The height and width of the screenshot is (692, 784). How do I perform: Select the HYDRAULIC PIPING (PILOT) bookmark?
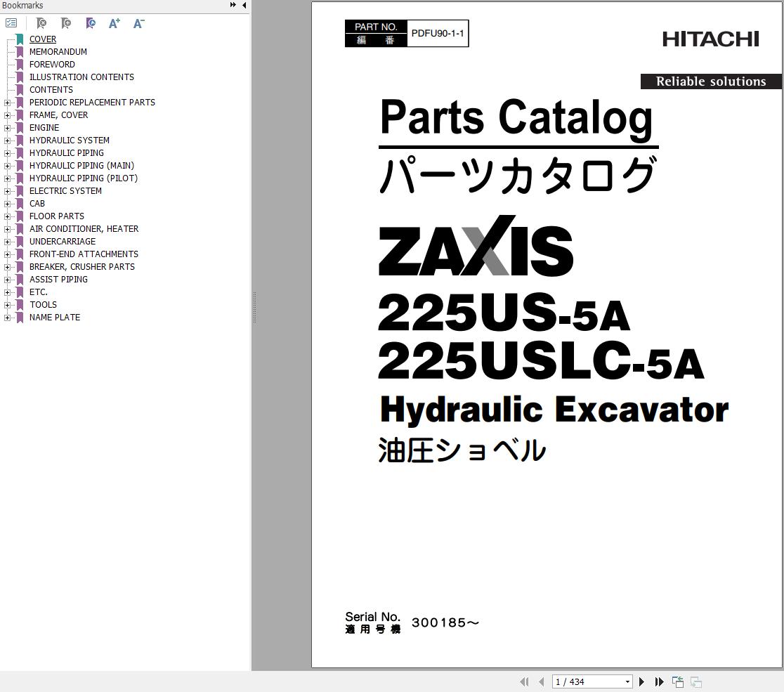[x=84, y=178]
